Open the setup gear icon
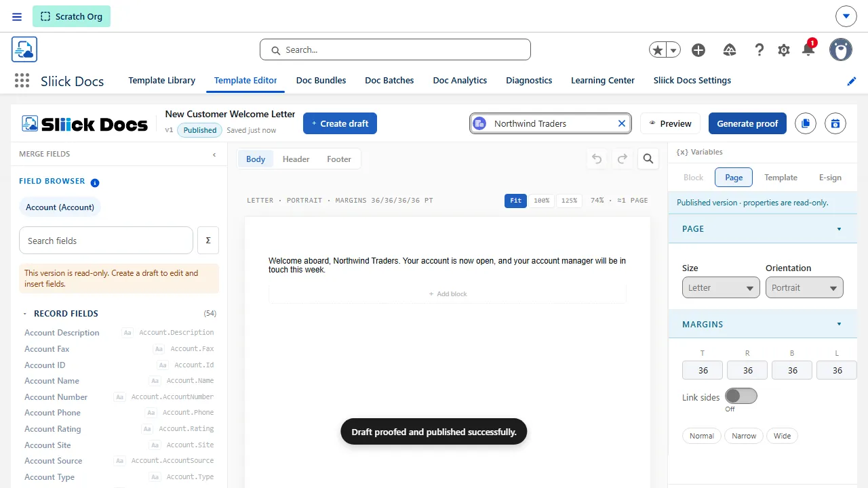 [784, 50]
